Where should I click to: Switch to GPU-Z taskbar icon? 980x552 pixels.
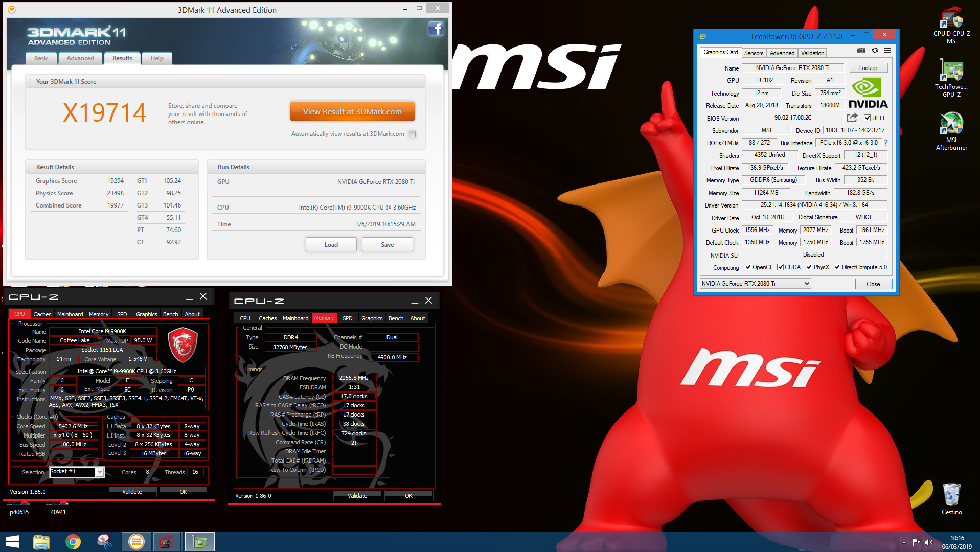pyautogui.click(x=199, y=542)
